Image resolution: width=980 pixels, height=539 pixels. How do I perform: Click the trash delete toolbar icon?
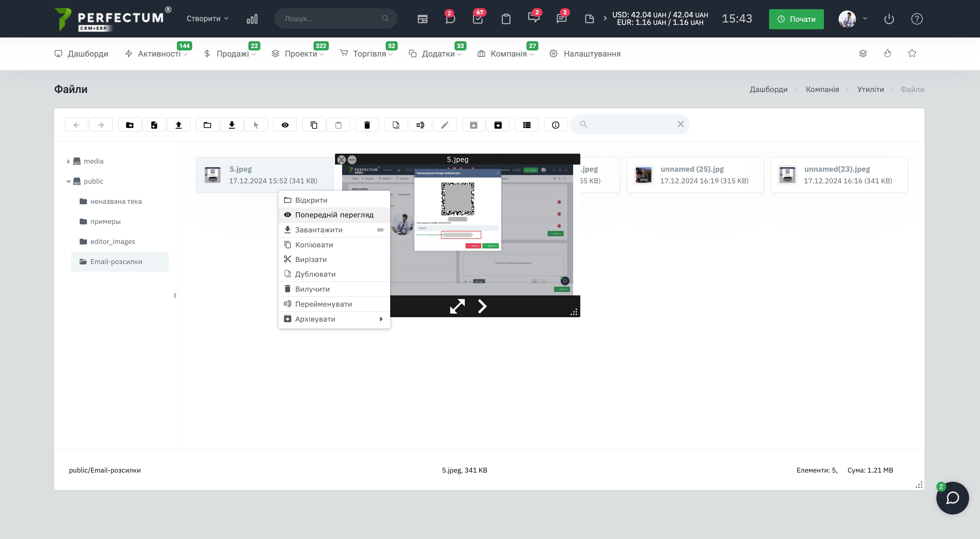(x=367, y=125)
